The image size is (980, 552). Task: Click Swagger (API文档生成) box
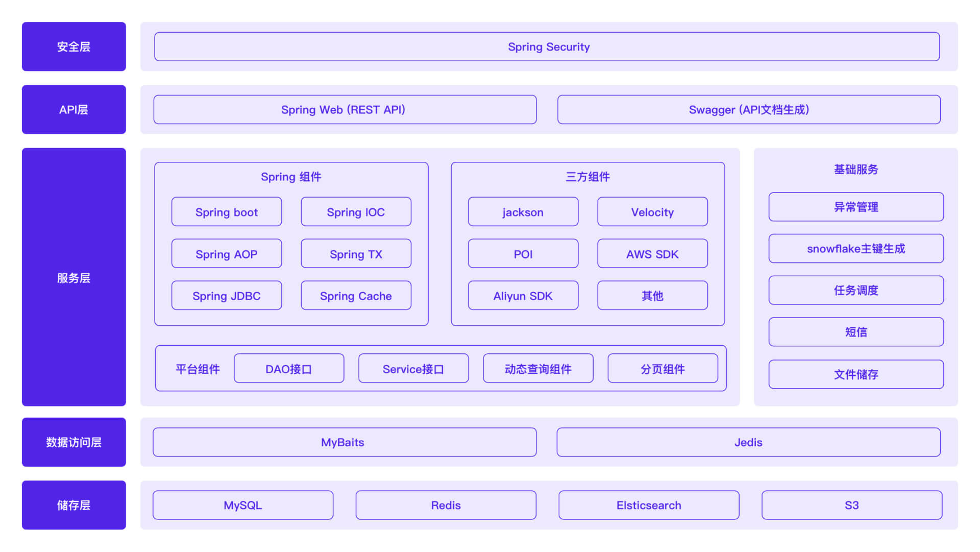[749, 109]
